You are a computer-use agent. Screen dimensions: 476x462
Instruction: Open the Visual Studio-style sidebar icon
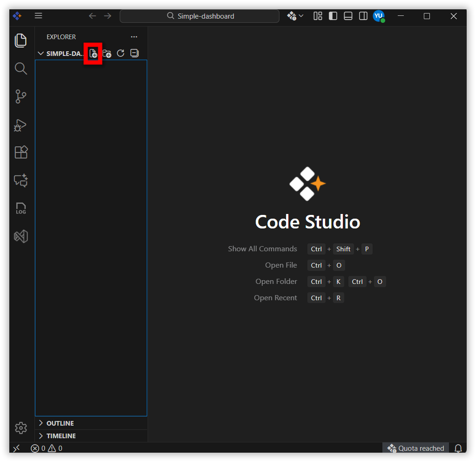20,236
